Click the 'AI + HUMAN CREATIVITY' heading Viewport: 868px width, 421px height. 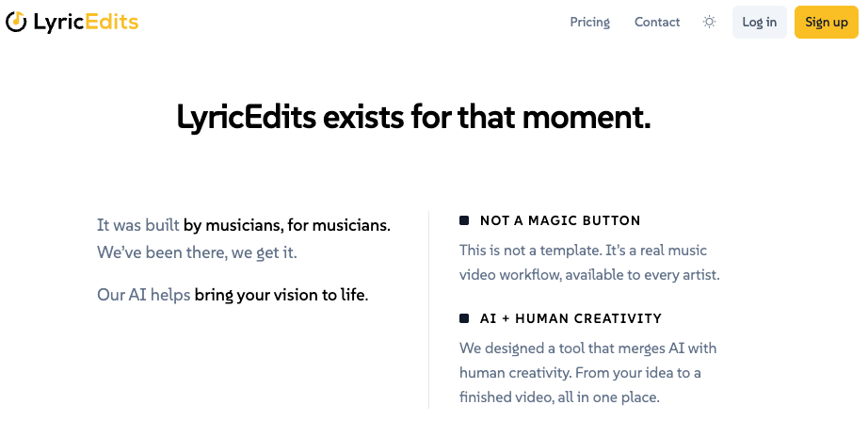571,318
